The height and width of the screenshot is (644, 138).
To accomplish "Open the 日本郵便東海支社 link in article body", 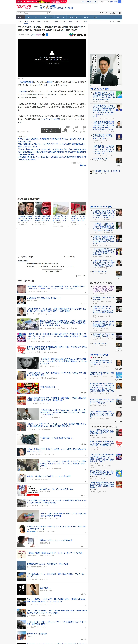I will point(26,82).
